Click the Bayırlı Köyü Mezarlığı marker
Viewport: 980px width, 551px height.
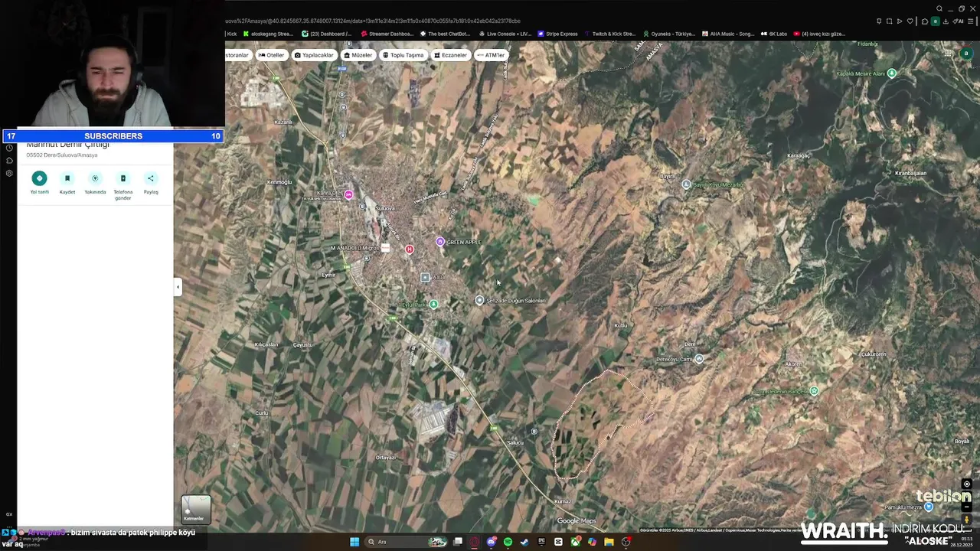click(x=687, y=184)
